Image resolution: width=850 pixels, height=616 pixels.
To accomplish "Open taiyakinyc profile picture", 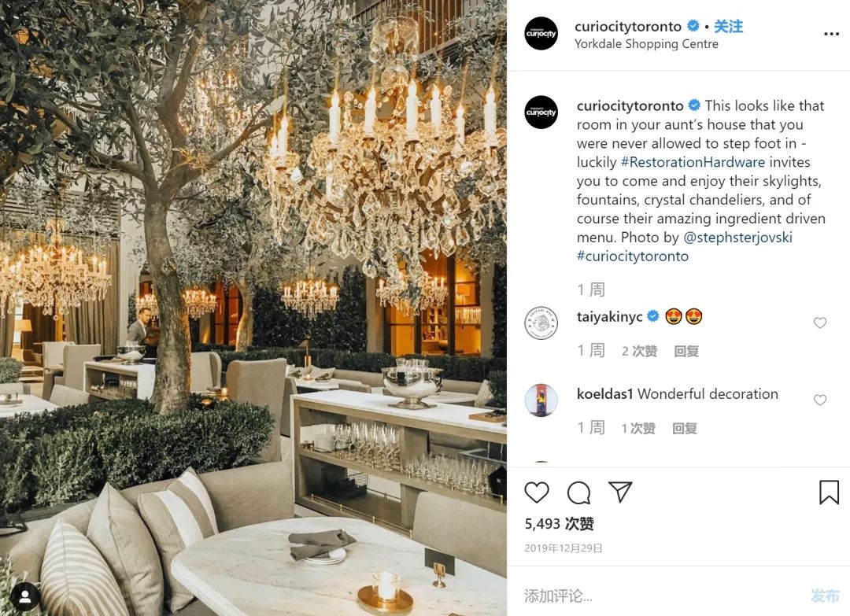I will point(541,323).
